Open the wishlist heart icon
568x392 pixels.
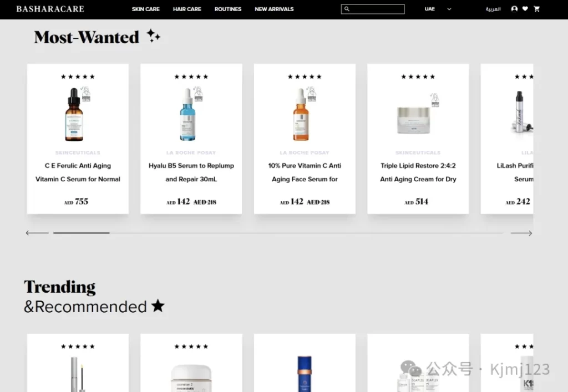point(525,9)
